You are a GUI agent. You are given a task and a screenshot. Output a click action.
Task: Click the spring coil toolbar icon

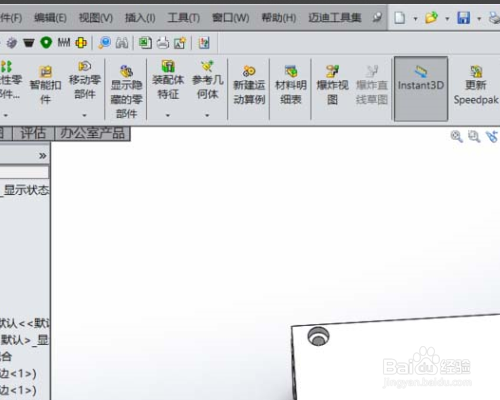click(x=64, y=42)
